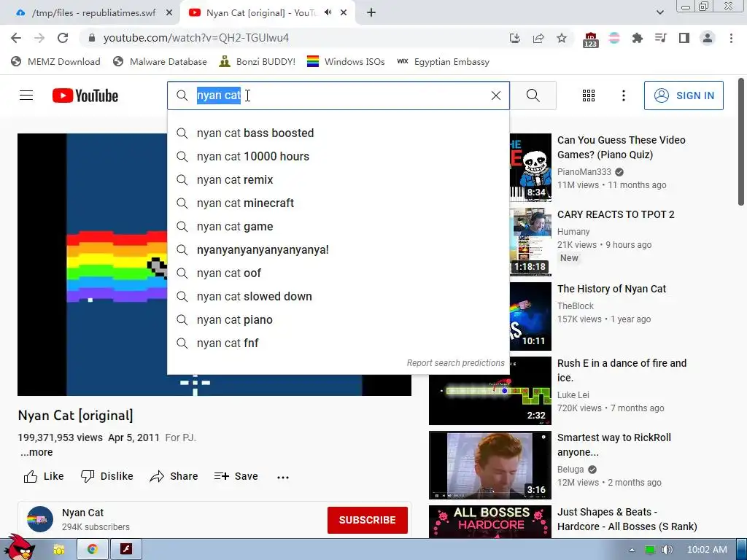Open the Flash Player taskbar icon
Viewport: 747px width, 560px height.
(125, 549)
